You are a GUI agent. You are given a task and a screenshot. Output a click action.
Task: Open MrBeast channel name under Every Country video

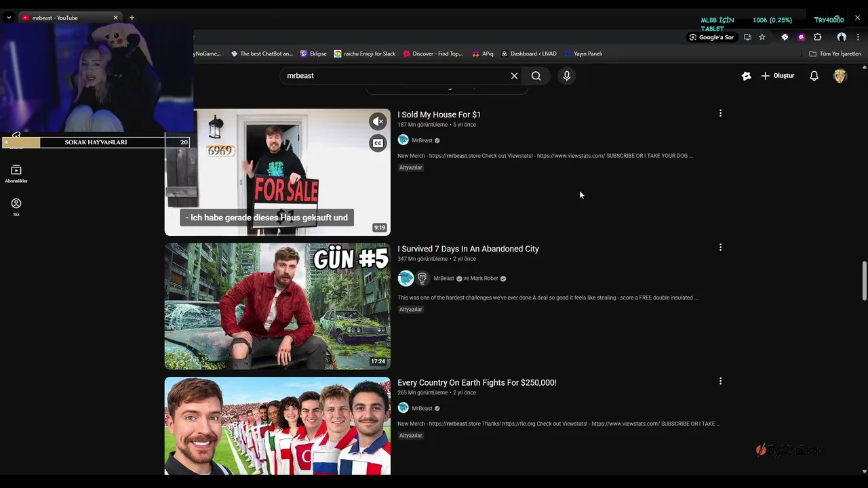point(422,409)
